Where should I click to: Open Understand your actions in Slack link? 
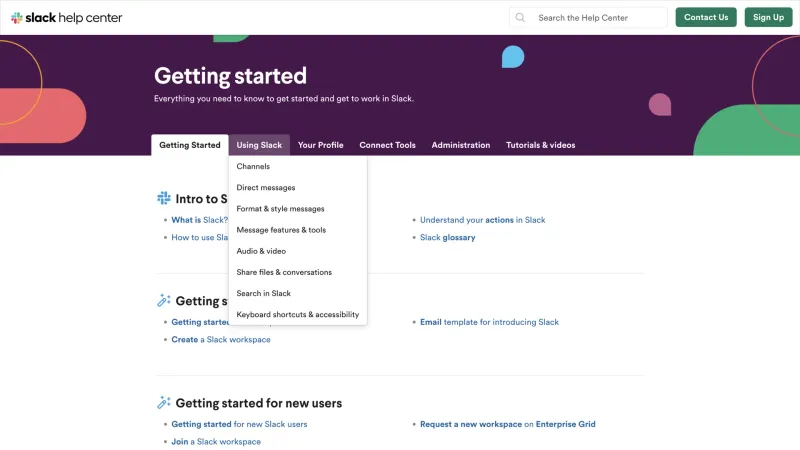483,220
